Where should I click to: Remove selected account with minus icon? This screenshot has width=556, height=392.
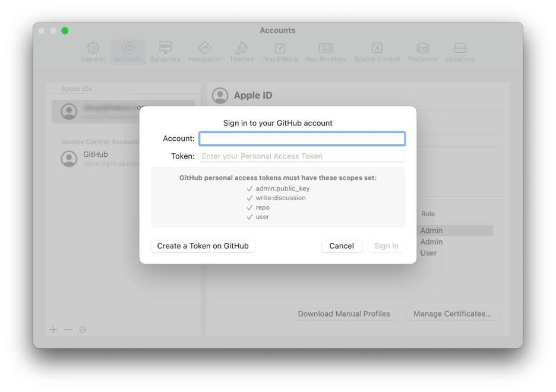pos(68,330)
